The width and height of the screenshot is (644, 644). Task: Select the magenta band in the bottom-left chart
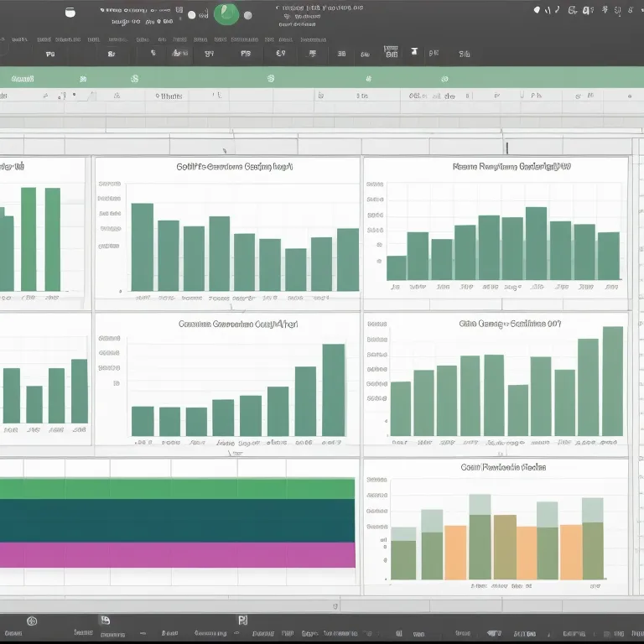[x=177, y=554]
